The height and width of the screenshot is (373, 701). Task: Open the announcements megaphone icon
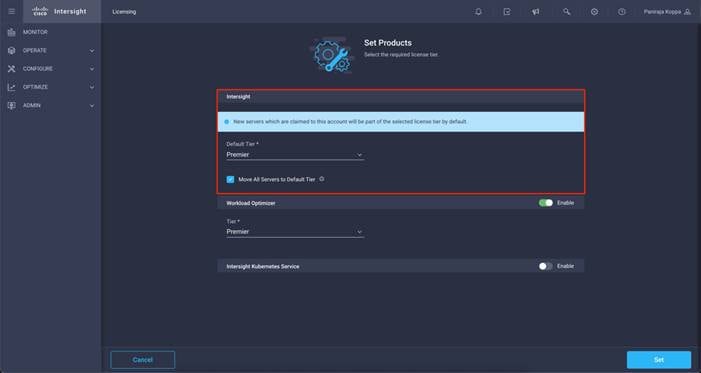coord(535,12)
